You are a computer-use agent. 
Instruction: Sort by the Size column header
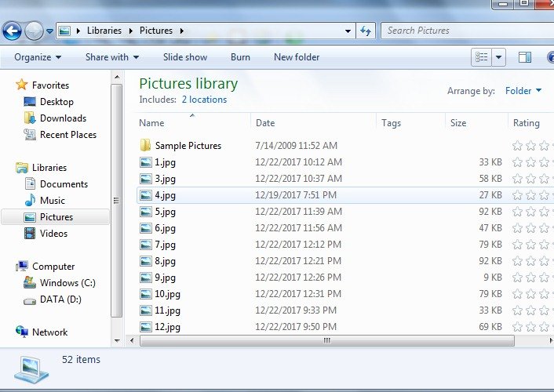pyautogui.click(x=476, y=123)
